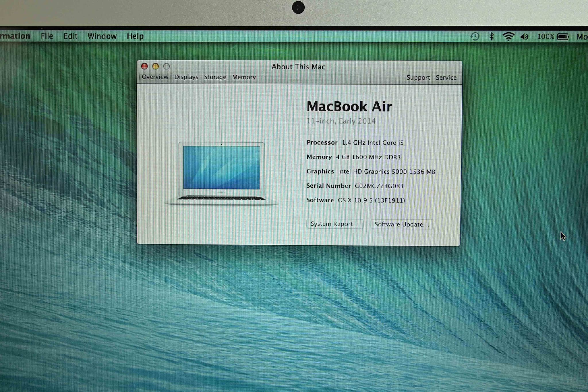Open the Support section
The height and width of the screenshot is (392, 588).
click(418, 78)
